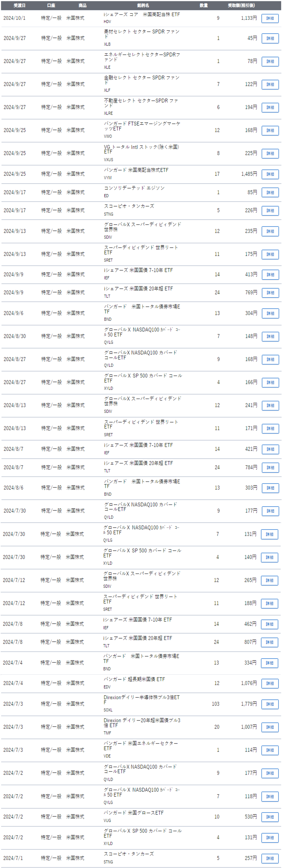View details for the TMF entry

[270, 727]
